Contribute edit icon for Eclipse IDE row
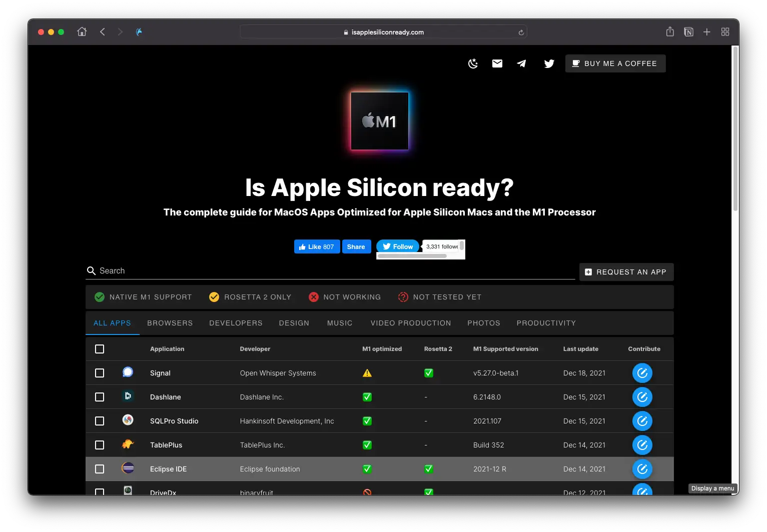 (642, 469)
